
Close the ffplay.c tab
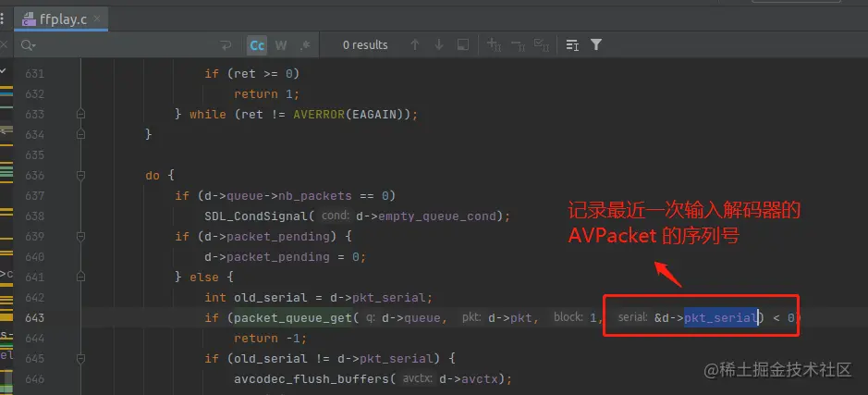pos(97,19)
